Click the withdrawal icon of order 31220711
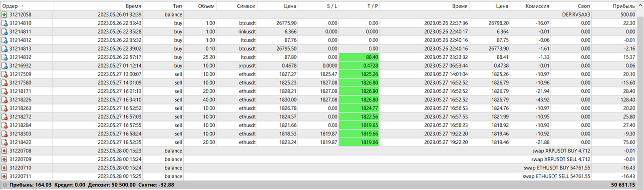644x190 pixels. pyautogui.click(x=4, y=176)
